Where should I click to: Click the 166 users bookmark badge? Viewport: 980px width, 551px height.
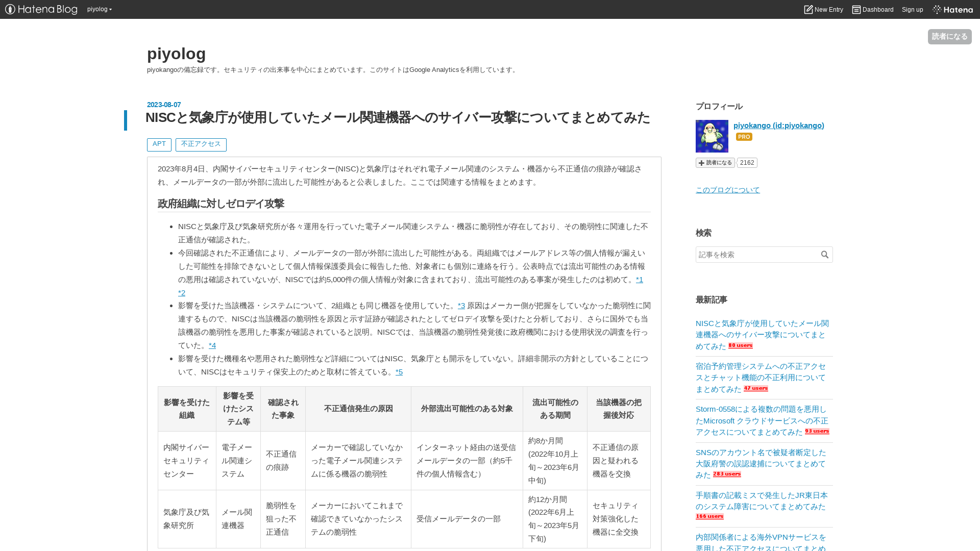coord(709,517)
